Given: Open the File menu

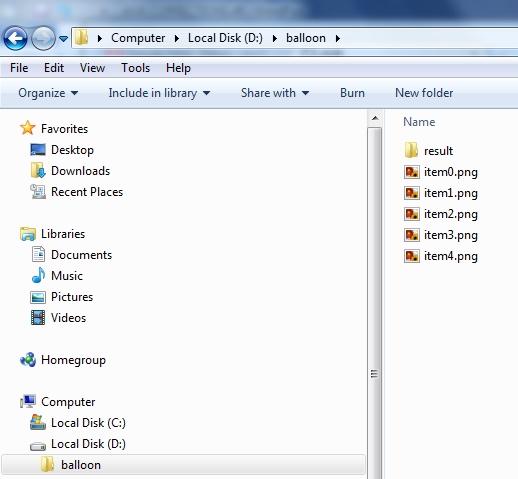Looking at the screenshot, I should click(x=19, y=68).
